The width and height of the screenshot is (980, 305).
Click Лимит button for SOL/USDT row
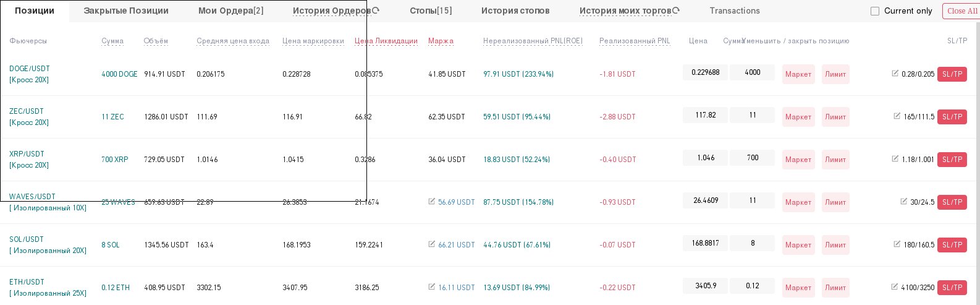[835, 245]
